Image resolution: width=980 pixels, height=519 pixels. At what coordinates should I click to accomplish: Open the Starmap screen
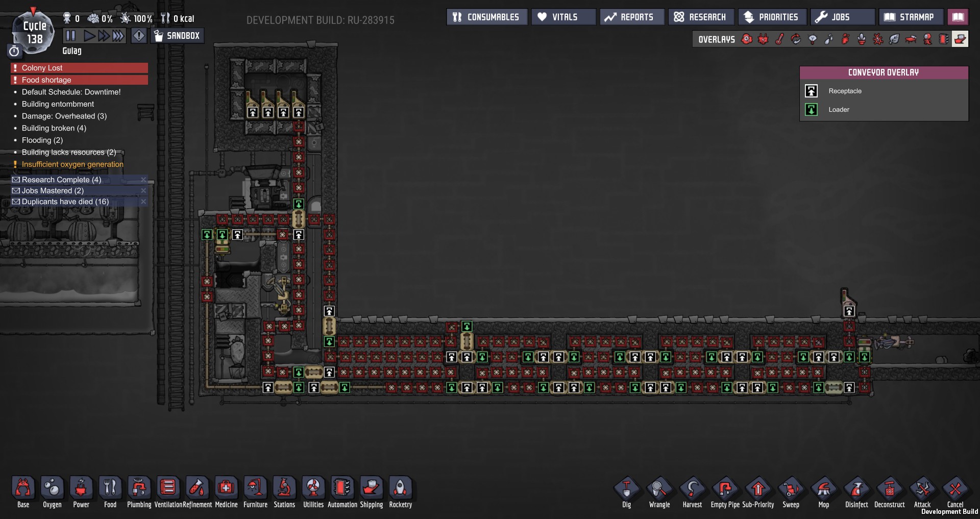coord(910,17)
